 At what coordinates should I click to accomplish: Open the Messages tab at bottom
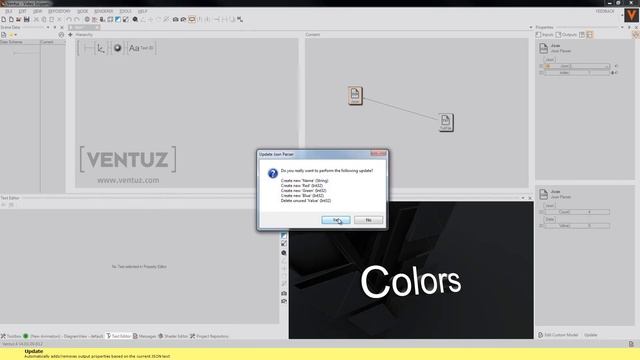144,336
